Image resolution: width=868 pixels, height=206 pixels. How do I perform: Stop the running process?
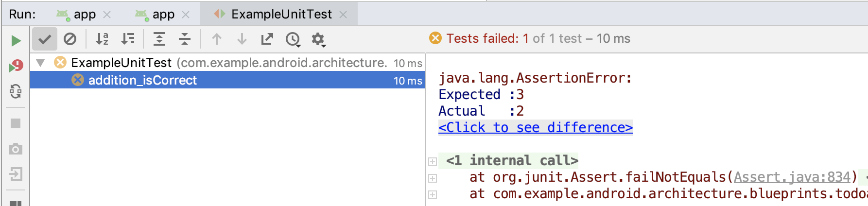point(16,123)
